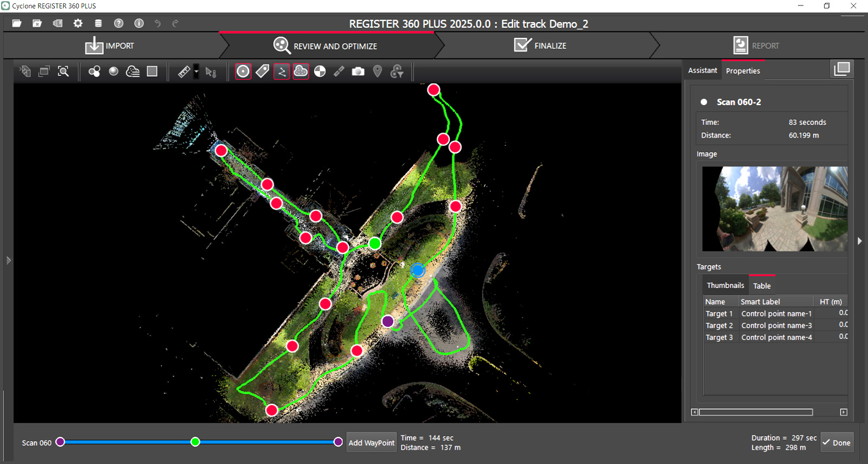Toggle the label tag display
Viewport: 868px width, 464px height.
click(x=263, y=71)
